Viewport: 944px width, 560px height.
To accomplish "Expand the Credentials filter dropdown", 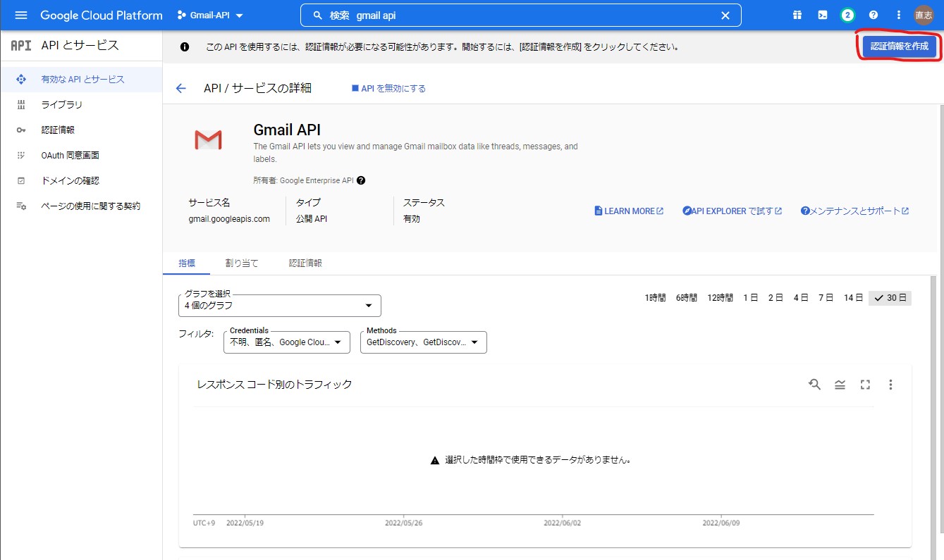I will (x=287, y=342).
